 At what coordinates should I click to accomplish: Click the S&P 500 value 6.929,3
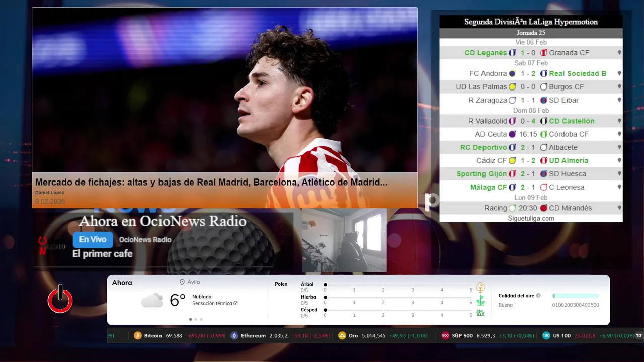(486, 336)
